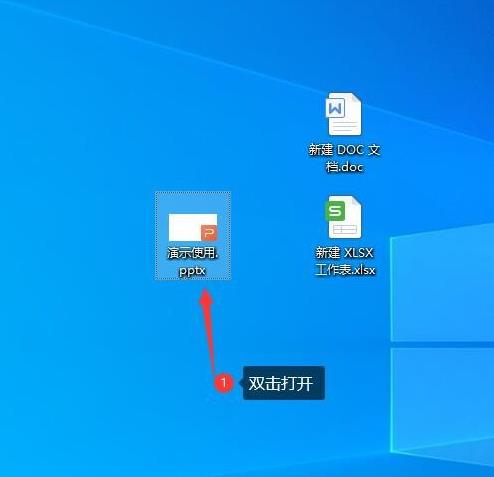Select the 新建 DOC 文档.doc file icon

coord(343,114)
